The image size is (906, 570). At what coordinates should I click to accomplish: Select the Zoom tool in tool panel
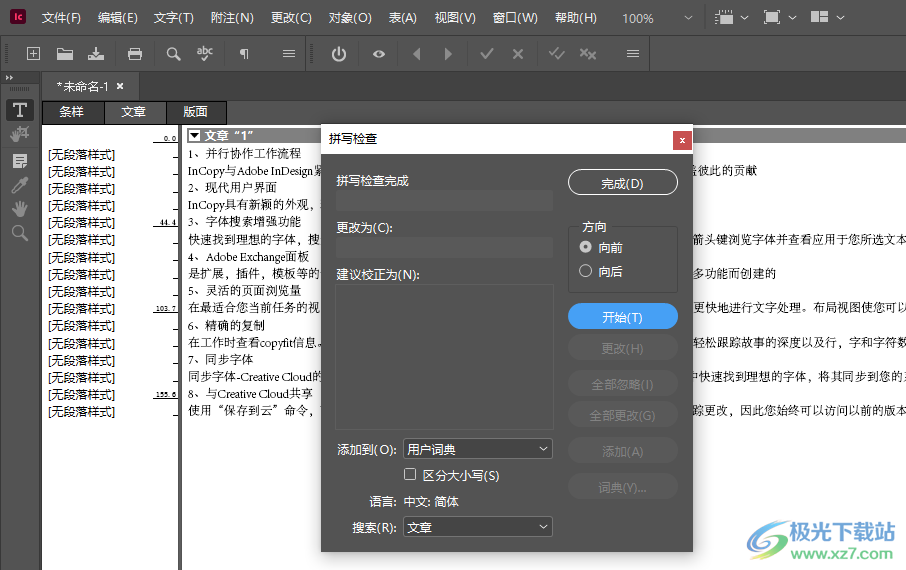tap(20, 233)
